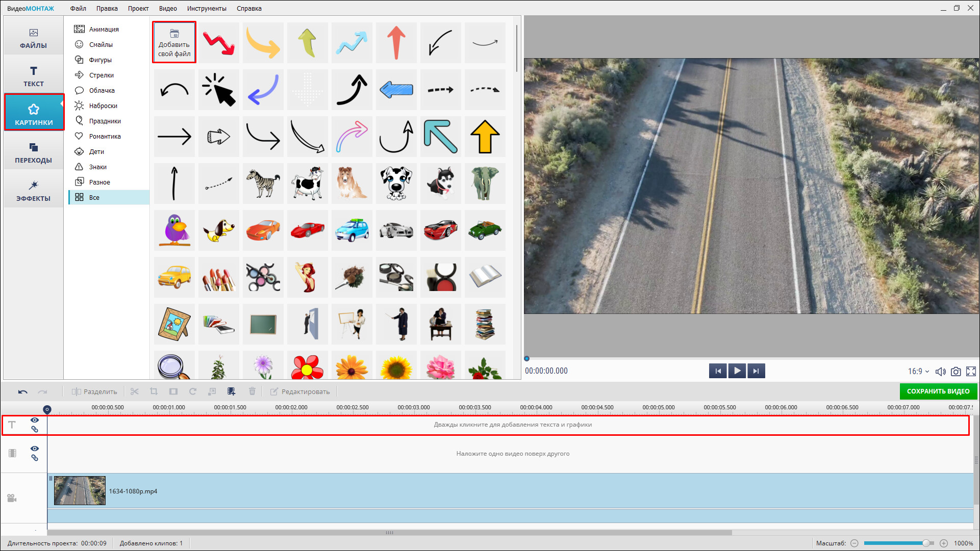The width and height of the screenshot is (980, 551).
Task: Redo the last action
Action: pyautogui.click(x=42, y=391)
